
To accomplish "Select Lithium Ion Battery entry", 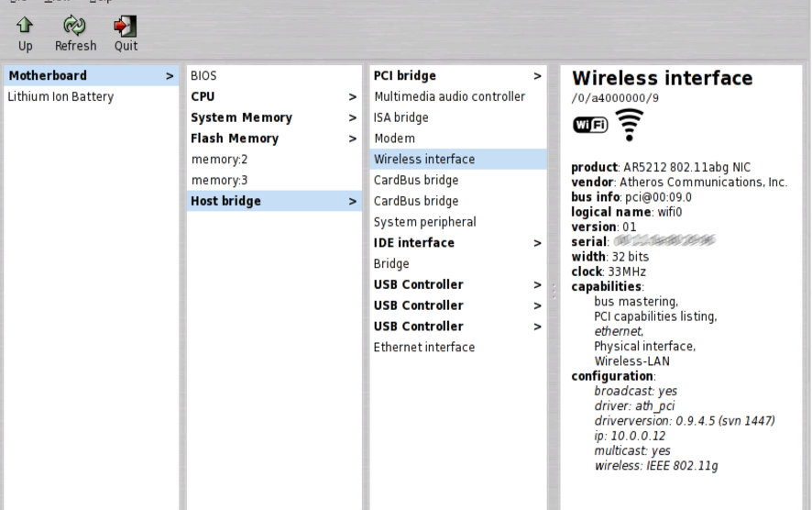I will tap(91, 97).
